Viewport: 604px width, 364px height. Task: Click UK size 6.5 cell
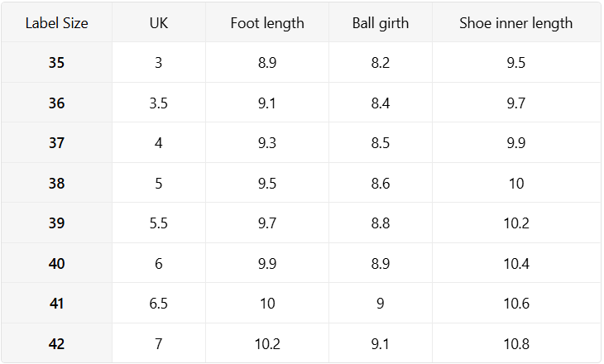pyautogui.click(x=158, y=304)
